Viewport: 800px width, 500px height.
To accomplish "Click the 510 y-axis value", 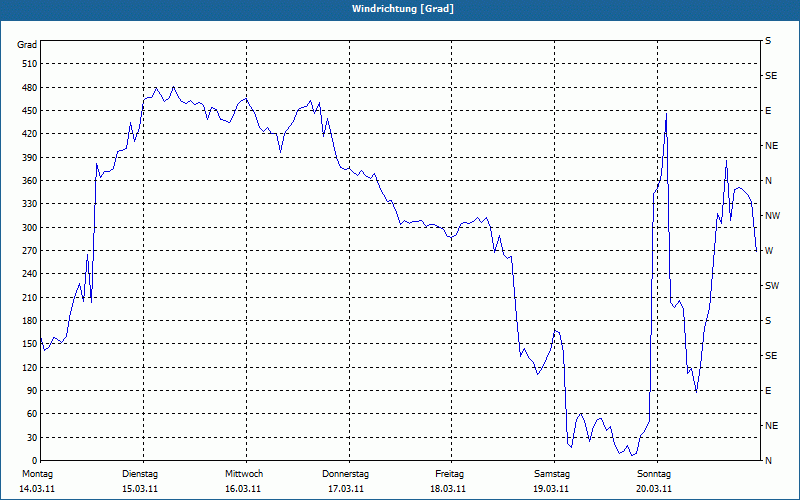I will pyautogui.click(x=30, y=64).
